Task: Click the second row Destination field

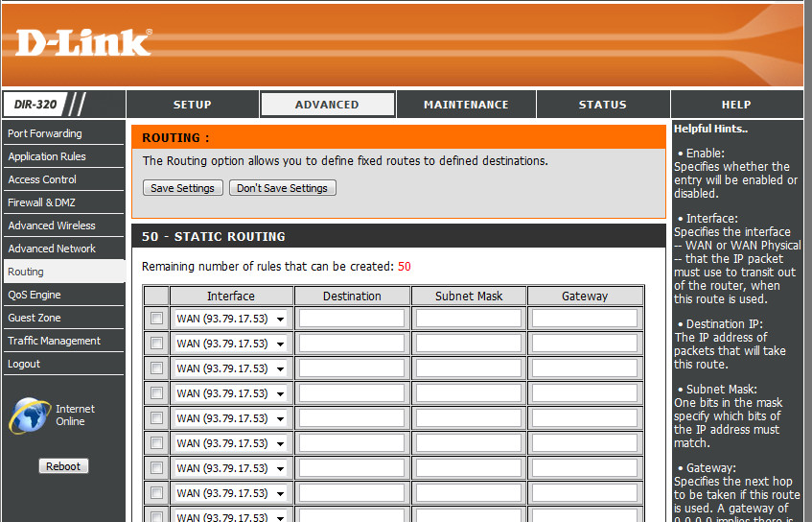Action: click(352, 344)
